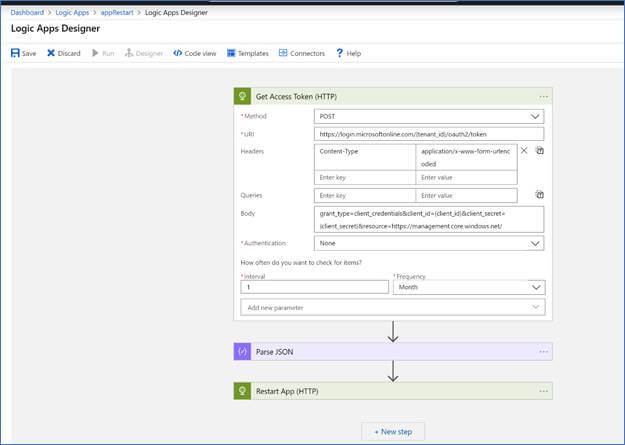Open Restart App ellipsis menu
Image resolution: width=625 pixels, height=445 pixels.
point(544,391)
